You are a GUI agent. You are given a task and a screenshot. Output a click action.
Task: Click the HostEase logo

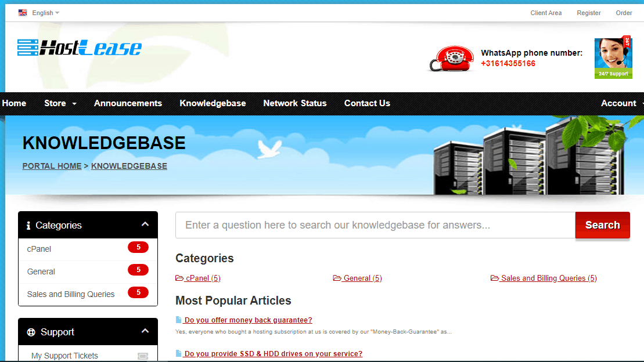coord(80,48)
